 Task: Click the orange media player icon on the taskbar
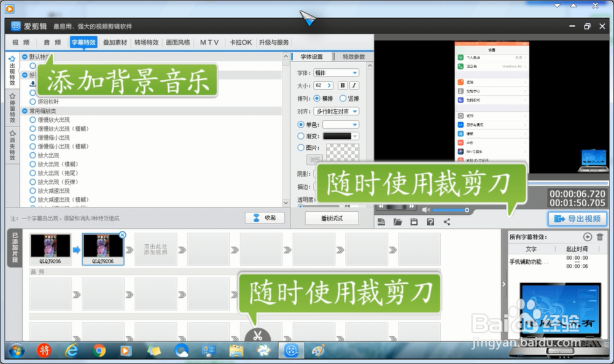(126, 350)
